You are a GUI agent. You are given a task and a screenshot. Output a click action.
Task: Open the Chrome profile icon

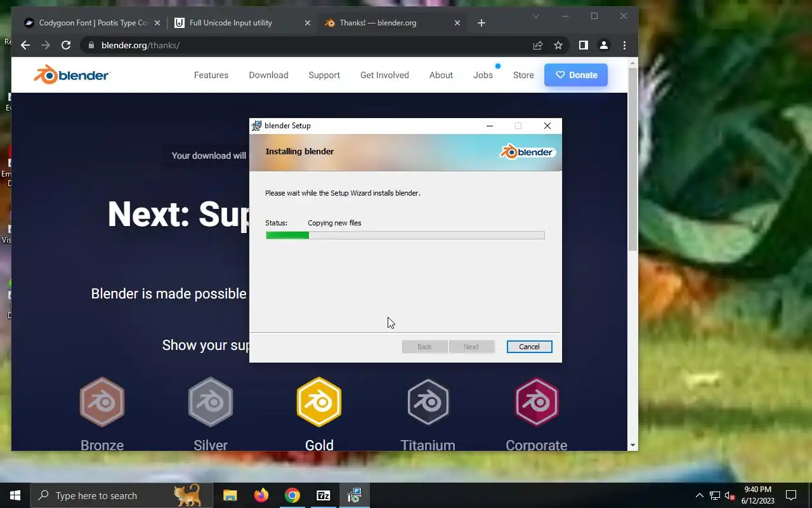603,45
